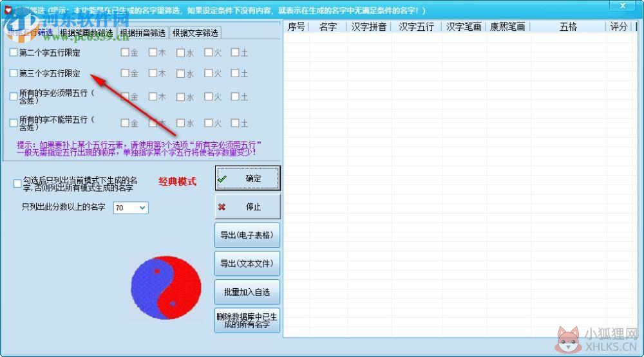644x357 pixels.
Task: Sort by 序号 column header
Action: coord(296,26)
